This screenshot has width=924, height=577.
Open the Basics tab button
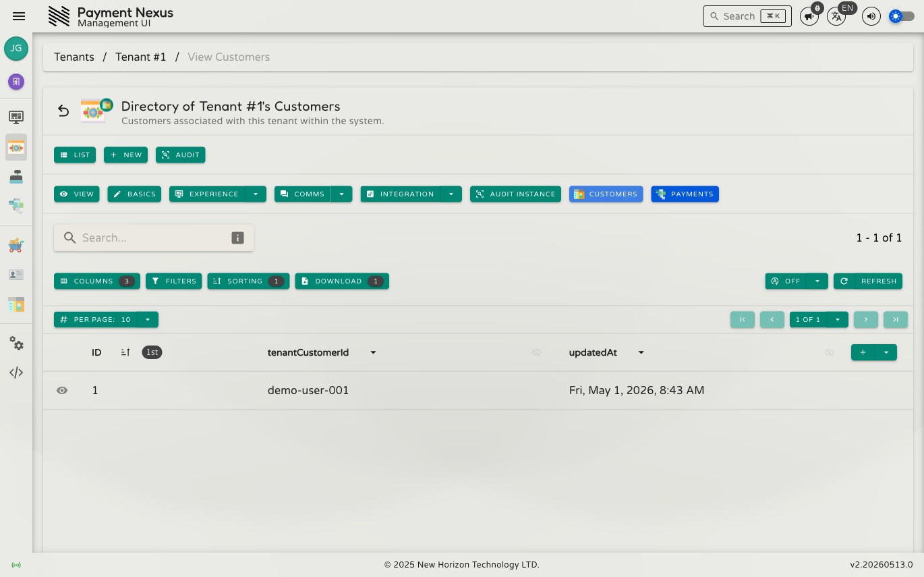[134, 194]
